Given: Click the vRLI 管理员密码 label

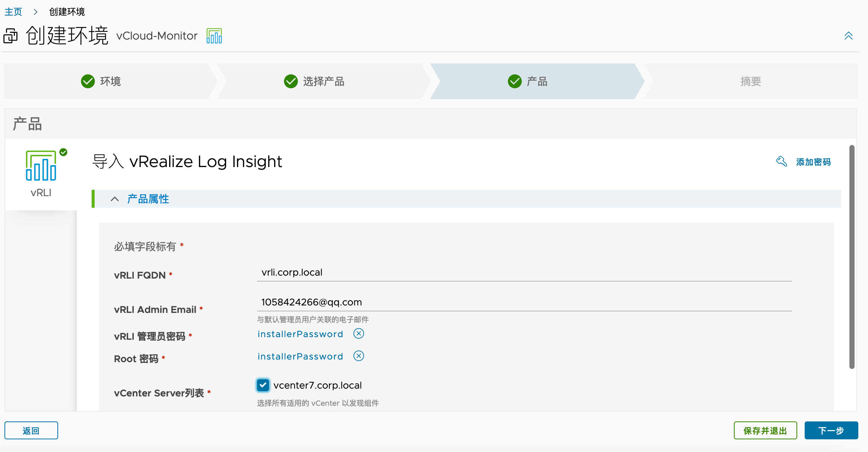Looking at the screenshot, I should [150, 336].
